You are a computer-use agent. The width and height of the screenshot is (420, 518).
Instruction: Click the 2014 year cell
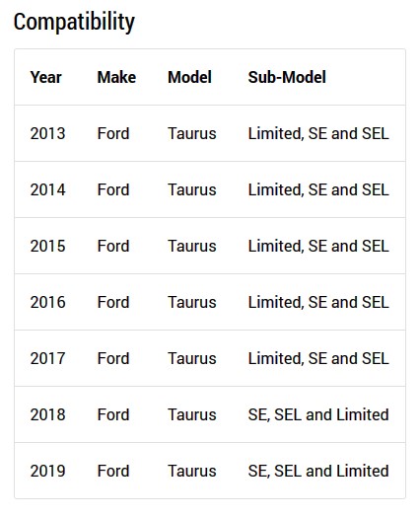[48, 189]
